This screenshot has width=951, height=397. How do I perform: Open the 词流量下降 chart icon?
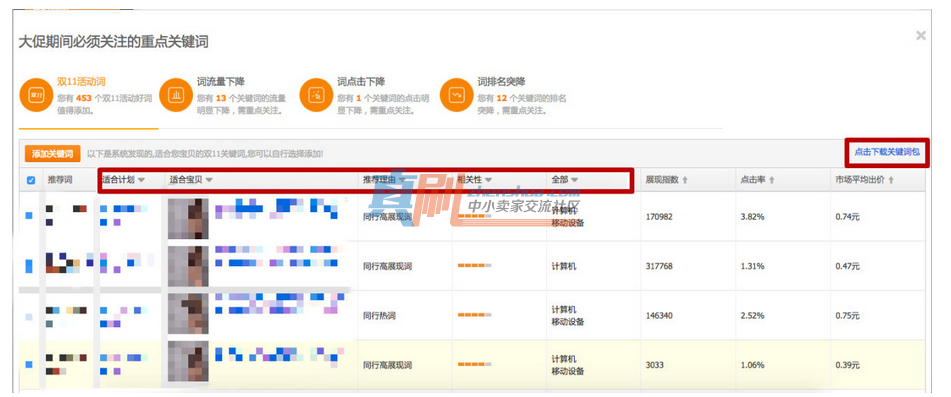coord(176,95)
